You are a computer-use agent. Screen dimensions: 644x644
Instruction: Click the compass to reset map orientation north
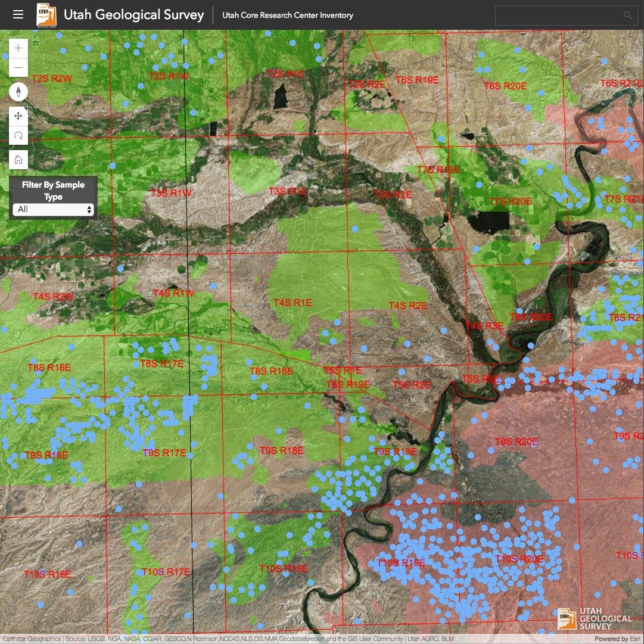click(18, 91)
